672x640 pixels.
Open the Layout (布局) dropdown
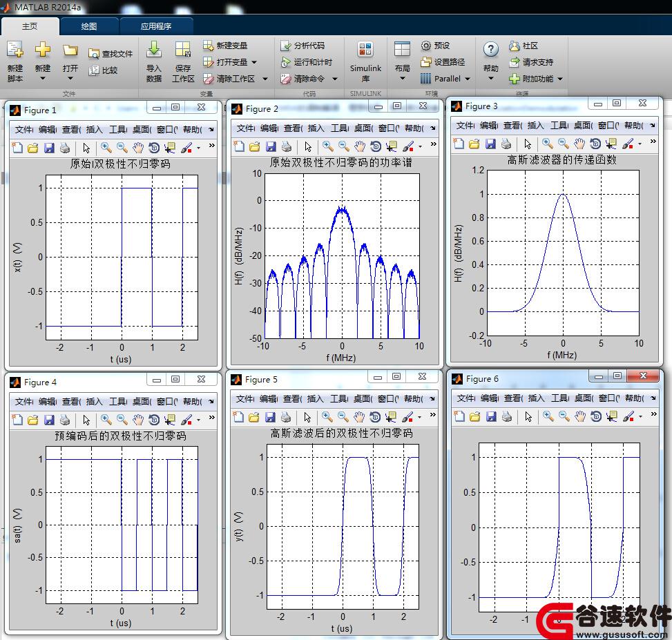(x=402, y=79)
